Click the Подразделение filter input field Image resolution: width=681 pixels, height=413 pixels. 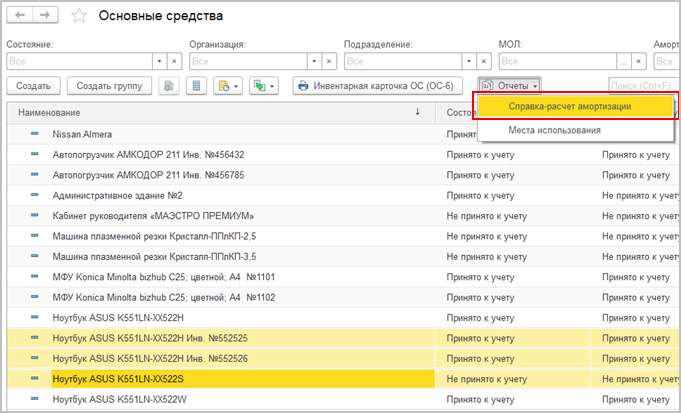[x=403, y=61]
